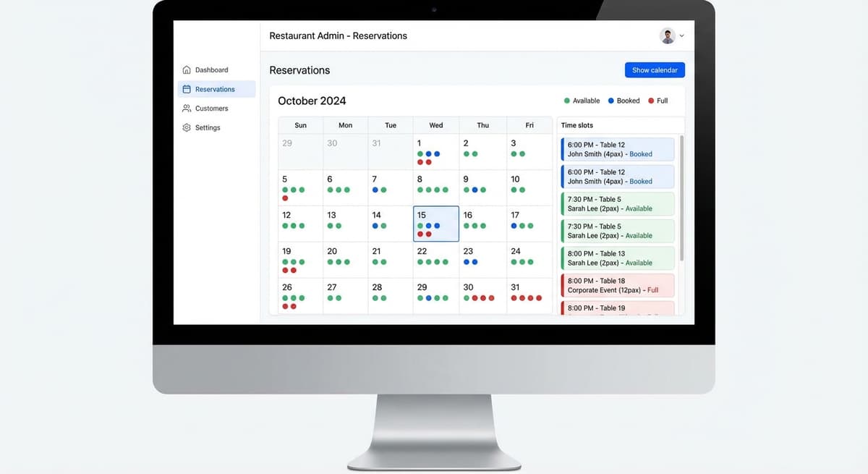
Task: Choose 8:00 PM Table 13 Available slot
Action: pos(618,258)
